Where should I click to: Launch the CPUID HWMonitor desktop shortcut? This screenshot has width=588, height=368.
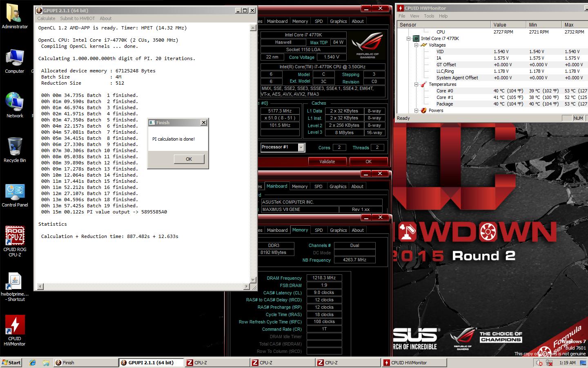pos(15,330)
